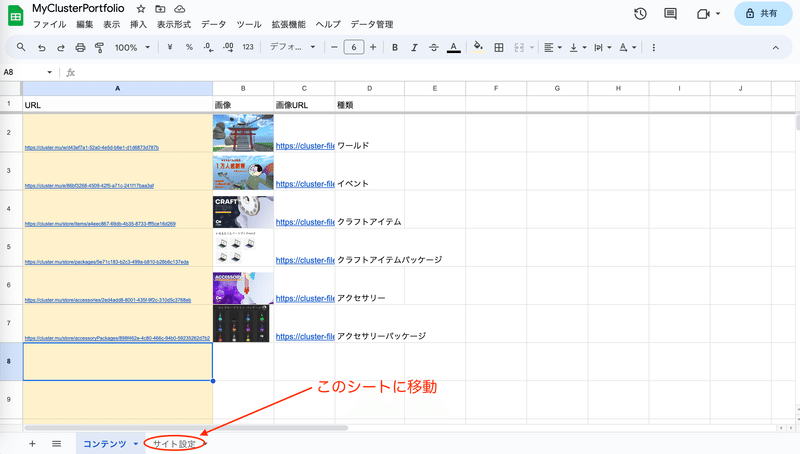The width and height of the screenshot is (800, 454).
Task: Open image URL link in アクセサリー row
Action: tap(305, 298)
